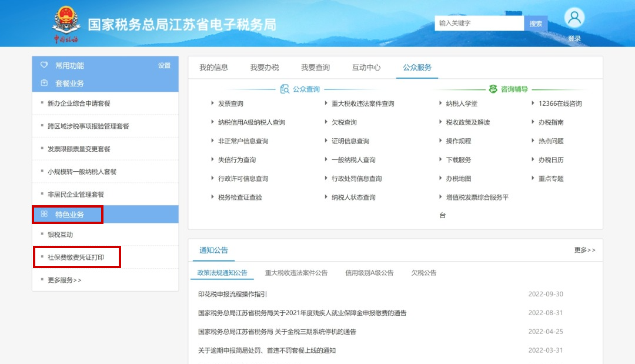Open 行政处罚信息查询
This screenshot has width=635, height=364.
356,179
